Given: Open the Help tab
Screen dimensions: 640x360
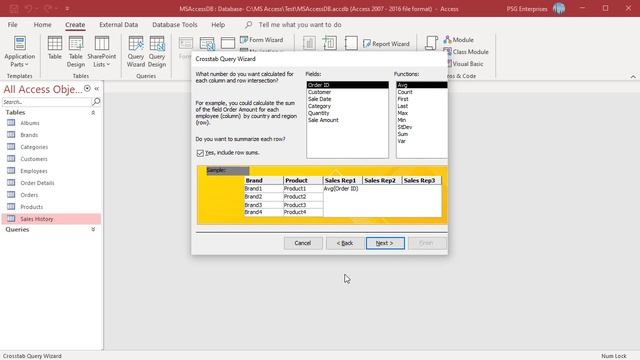Looking at the screenshot, I should [x=218, y=24].
